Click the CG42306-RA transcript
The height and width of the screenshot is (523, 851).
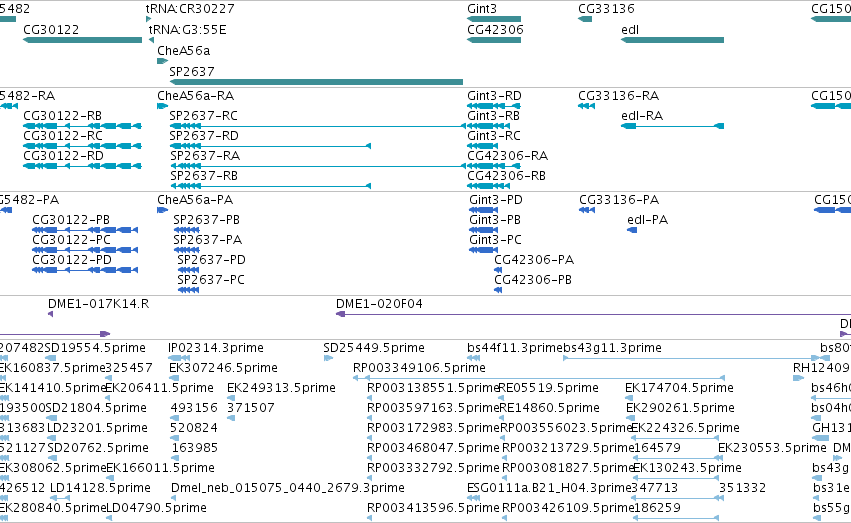[x=494, y=166]
